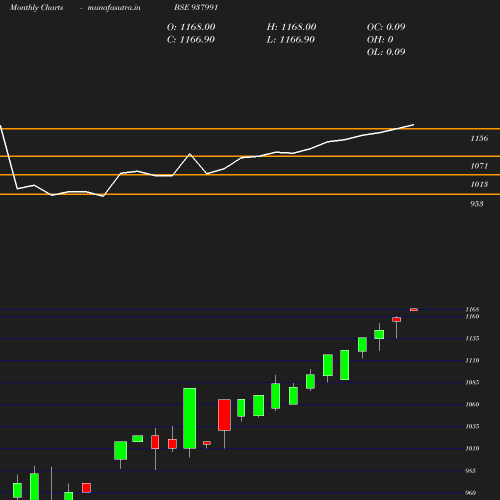Click the 1110 price axis label

(472, 360)
